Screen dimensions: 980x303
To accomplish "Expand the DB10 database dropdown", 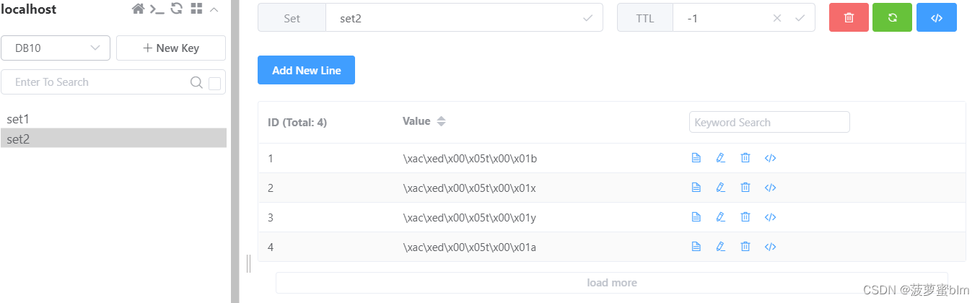I will click(56, 48).
